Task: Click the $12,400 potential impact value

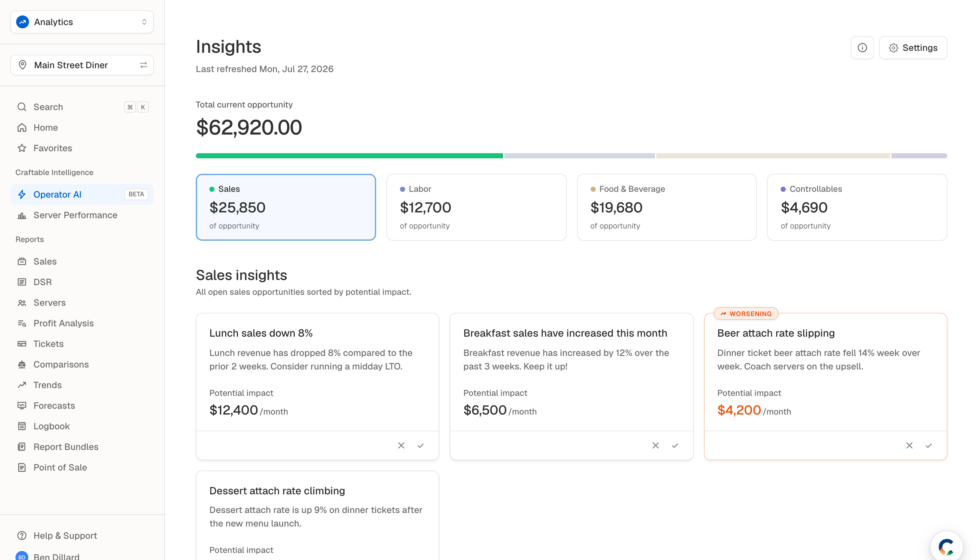Action: pos(233,410)
